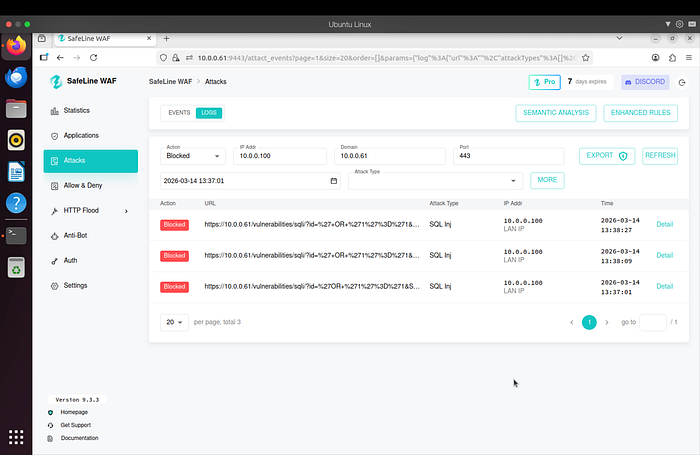700x455 pixels.
Task: Go back in browser history
Action: [60, 58]
